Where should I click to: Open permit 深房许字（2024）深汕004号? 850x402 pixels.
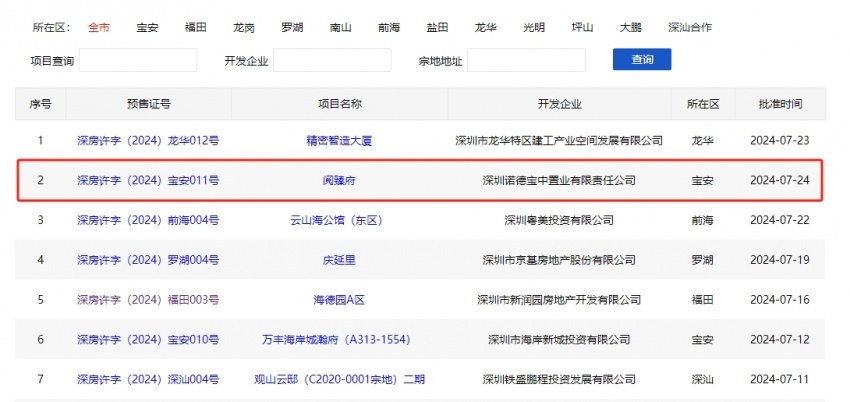pos(148,379)
